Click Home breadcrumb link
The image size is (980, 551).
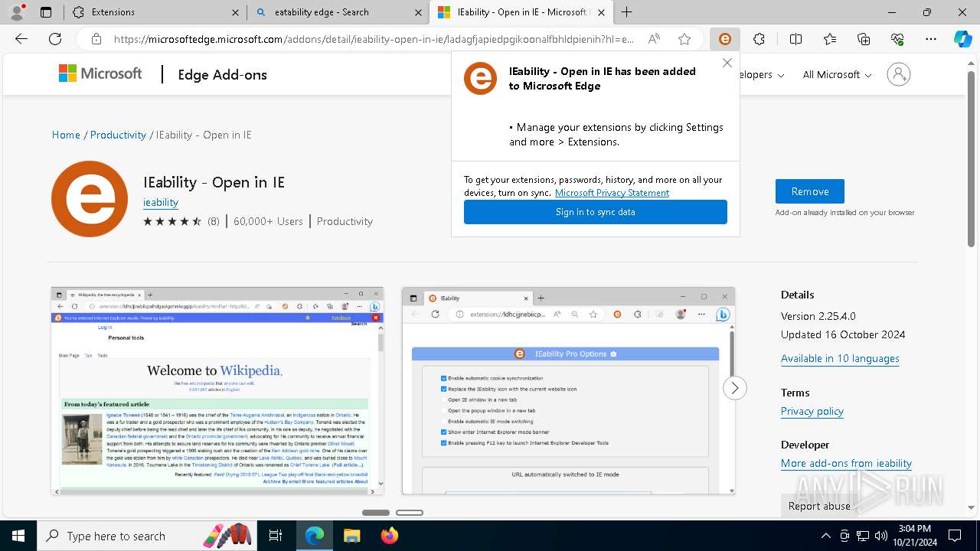[x=66, y=135]
